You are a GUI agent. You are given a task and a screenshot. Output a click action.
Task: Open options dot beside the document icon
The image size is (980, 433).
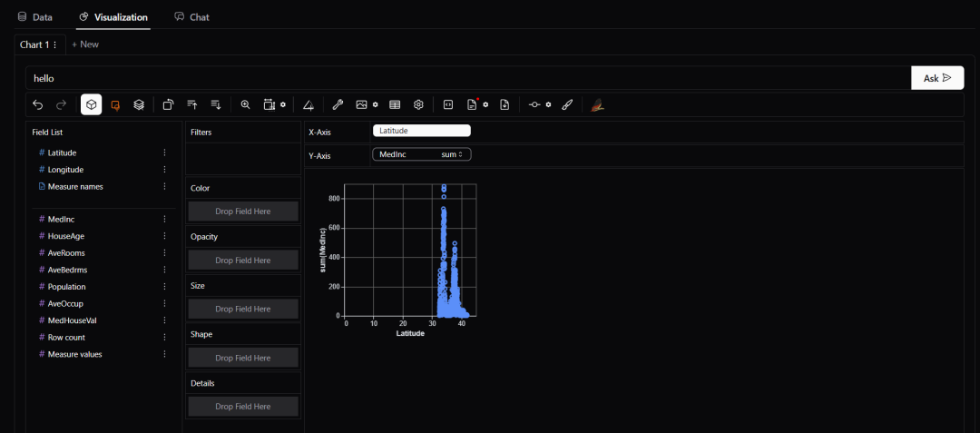coord(485,105)
